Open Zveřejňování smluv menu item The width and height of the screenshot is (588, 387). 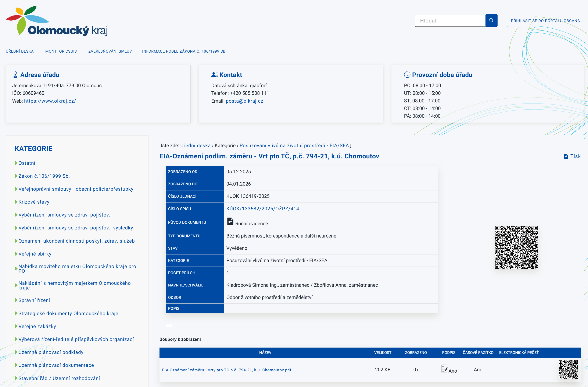pyautogui.click(x=110, y=52)
